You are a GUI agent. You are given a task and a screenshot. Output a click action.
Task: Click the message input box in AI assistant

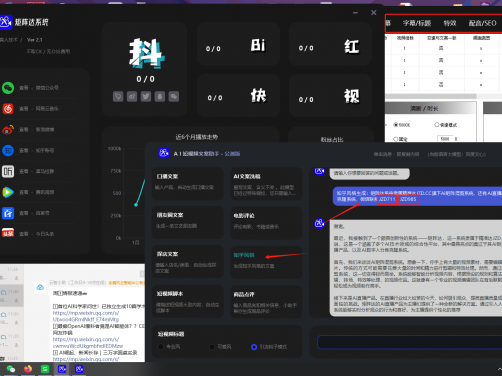coord(409,342)
